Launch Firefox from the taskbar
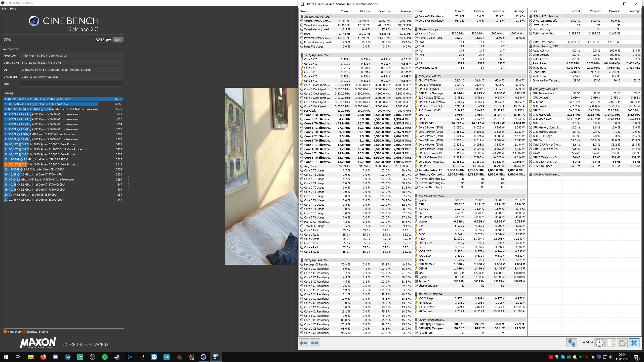The height and width of the screenshot is (362, 644). 43,357
